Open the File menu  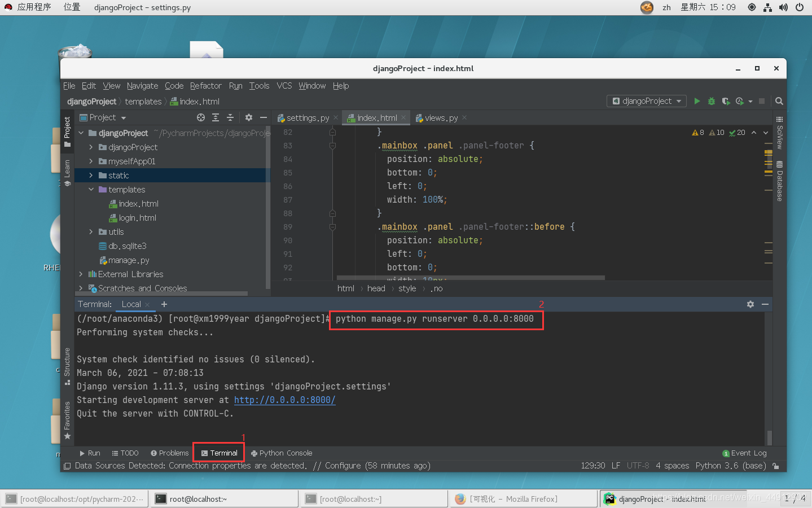click(x=69, y=86)
